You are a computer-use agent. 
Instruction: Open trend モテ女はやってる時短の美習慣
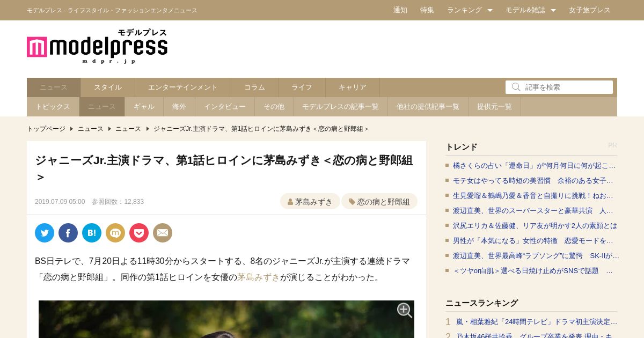pyautogui.click(x=533, y=181)
